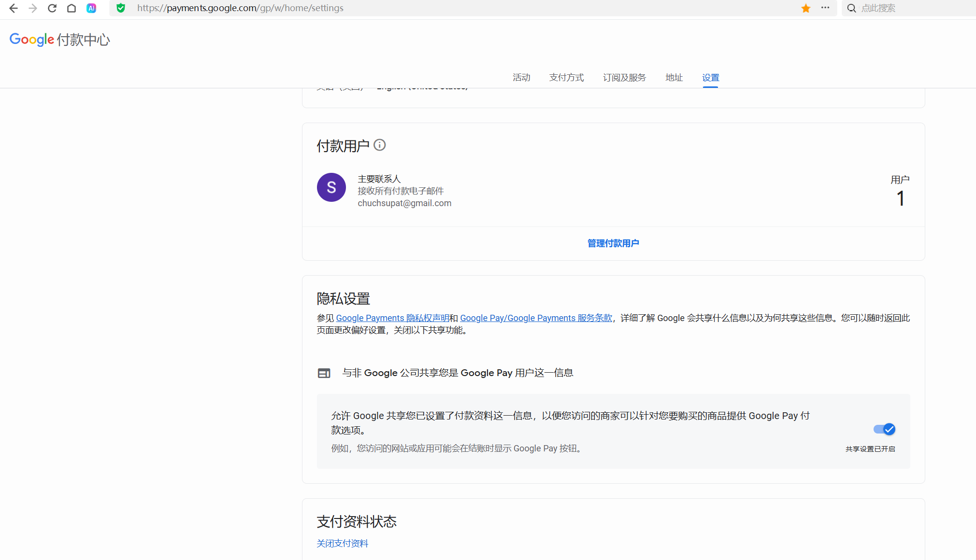
Task: Click the home icon in toolbar
Action: coord(72,8)
